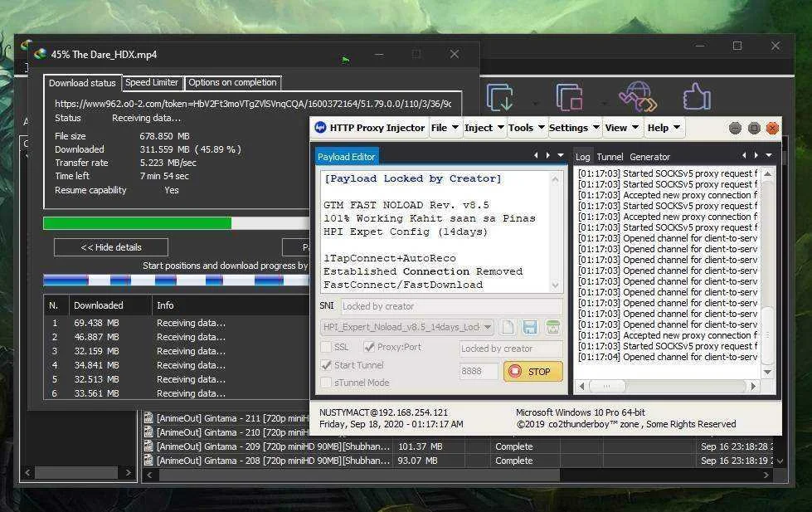This screenshot has width=812, height=512.
Task: Click the download-files icon in IDM toolbar
Action: coord(499,97)
